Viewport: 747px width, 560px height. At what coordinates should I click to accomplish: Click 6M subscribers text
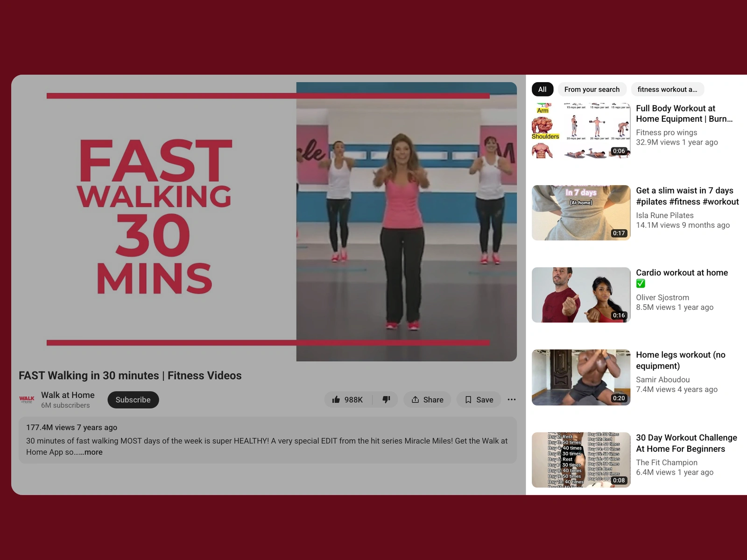click(65, 405)
